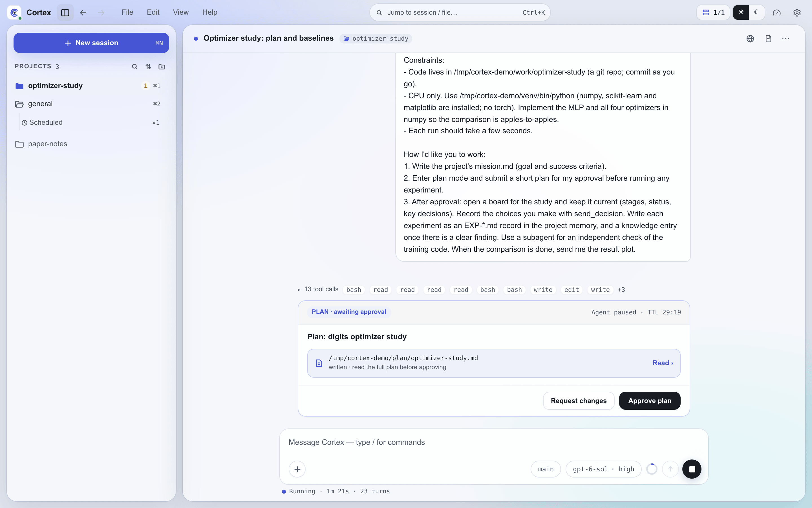Viewport: 812px width, 508px height.
Task: Click the optimizer-study tag in session header
Action: tap(376, 39)
